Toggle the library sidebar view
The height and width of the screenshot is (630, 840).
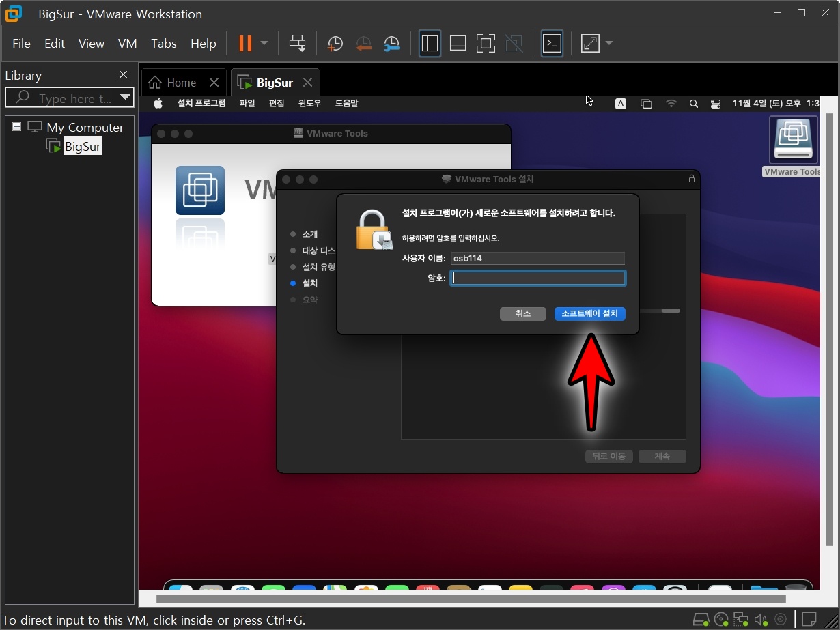point(430,44)
